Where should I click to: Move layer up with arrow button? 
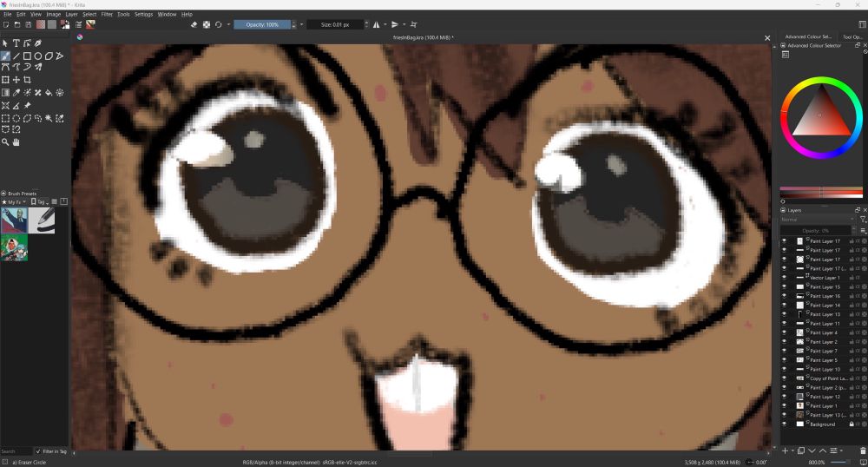point(823,451)
